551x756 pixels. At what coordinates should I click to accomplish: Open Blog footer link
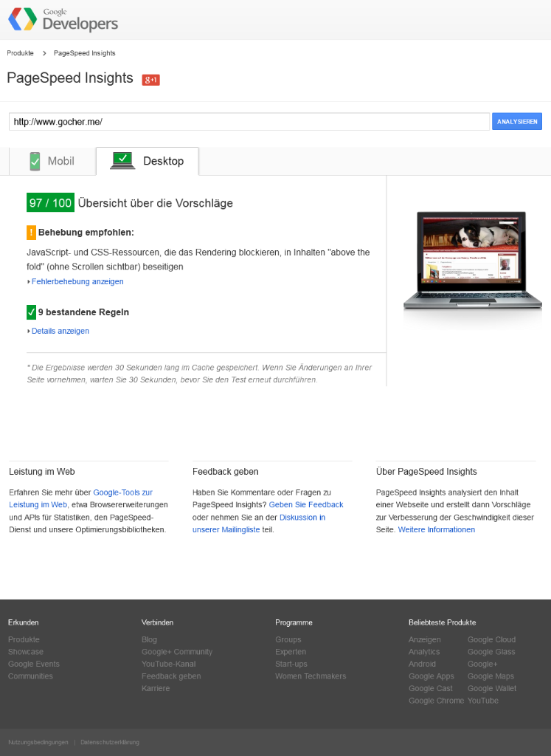[x=149, y=639]
